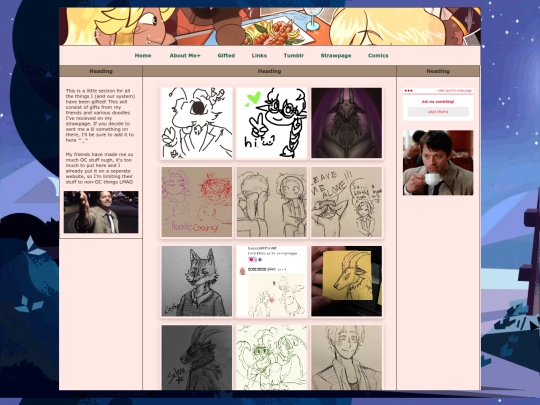Open the 'Leave me alone' sketch

346,202
